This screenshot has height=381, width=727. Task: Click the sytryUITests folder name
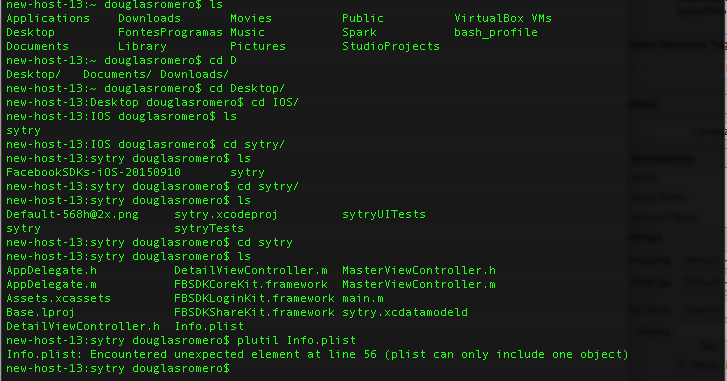click(384, 214)
